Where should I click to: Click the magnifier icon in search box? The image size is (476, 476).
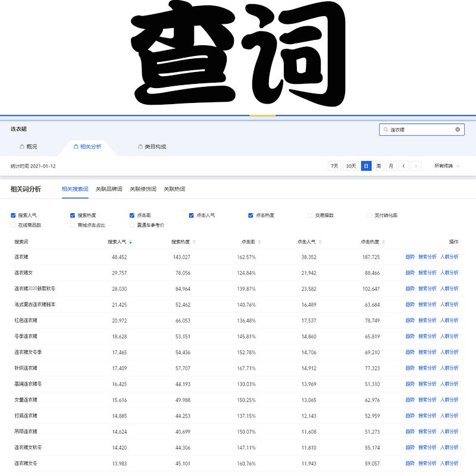tap(386, 129)
